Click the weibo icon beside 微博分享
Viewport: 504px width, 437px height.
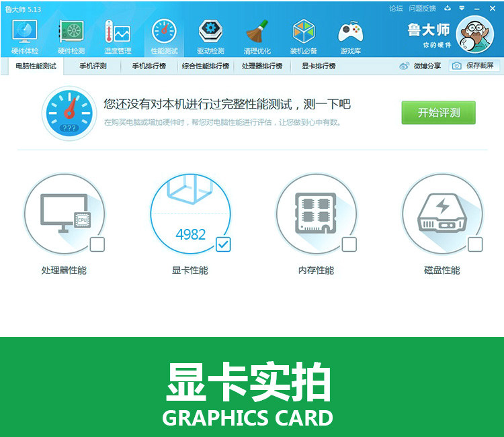(x=404, y=66)
